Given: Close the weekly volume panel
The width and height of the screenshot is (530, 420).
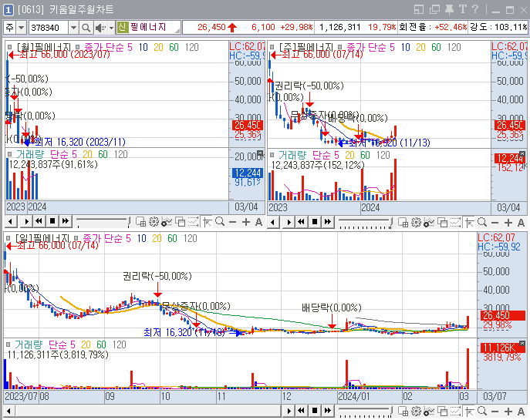Looking at the screenshot, I should (522, 153).
